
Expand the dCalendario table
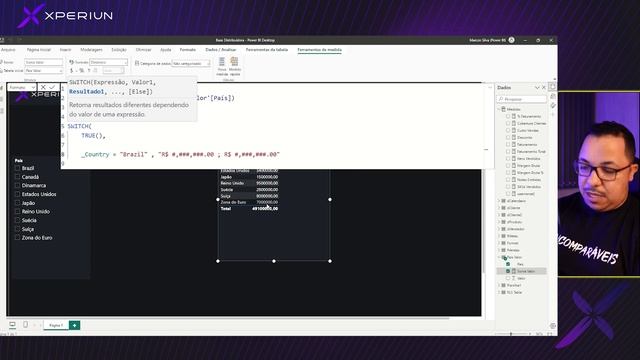pos(499,201)
